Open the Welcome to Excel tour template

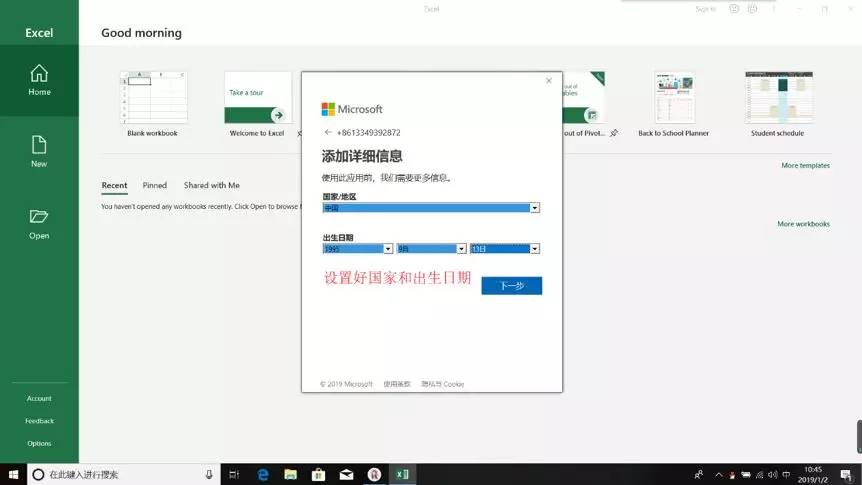257,104
